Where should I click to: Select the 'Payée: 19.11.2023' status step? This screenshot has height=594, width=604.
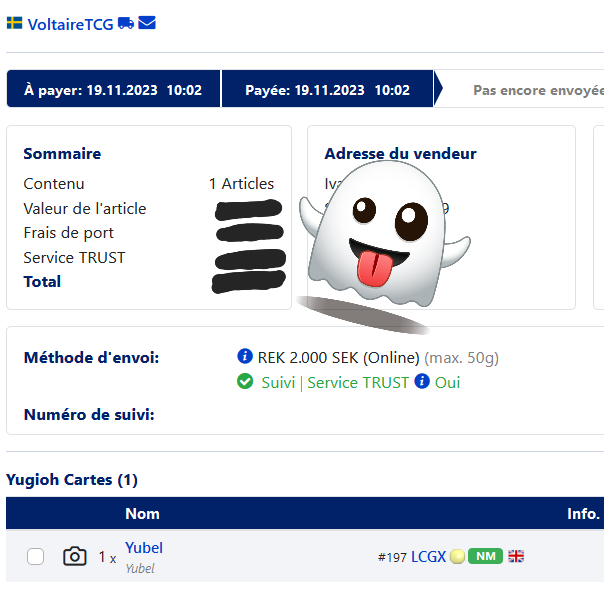pos(327,89)
